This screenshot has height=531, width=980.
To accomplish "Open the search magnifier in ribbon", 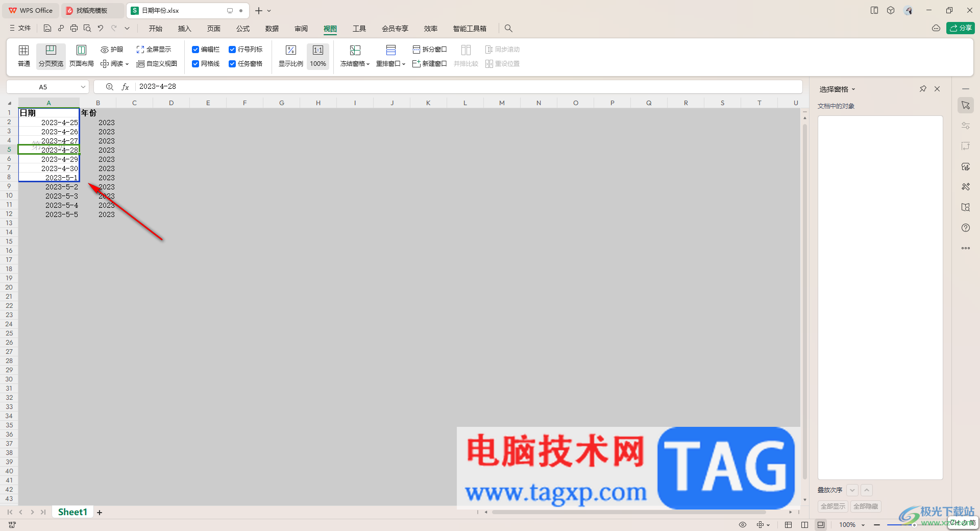I will pyautogui.click(x=508, y=29).
